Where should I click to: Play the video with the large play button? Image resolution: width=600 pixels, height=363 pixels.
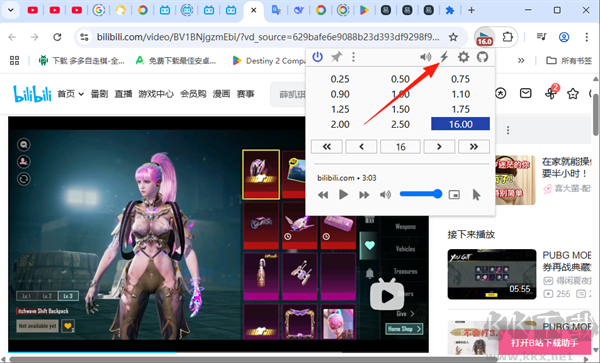(386, 296)
